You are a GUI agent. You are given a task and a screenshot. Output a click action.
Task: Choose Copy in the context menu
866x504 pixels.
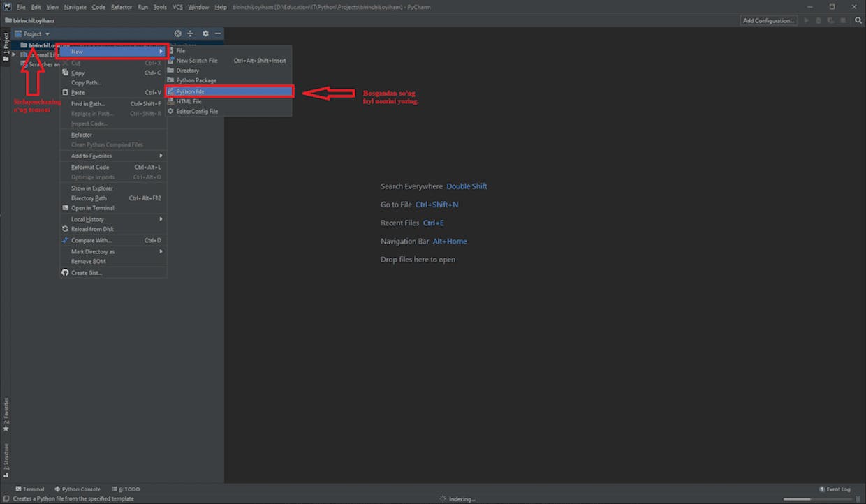112,73
